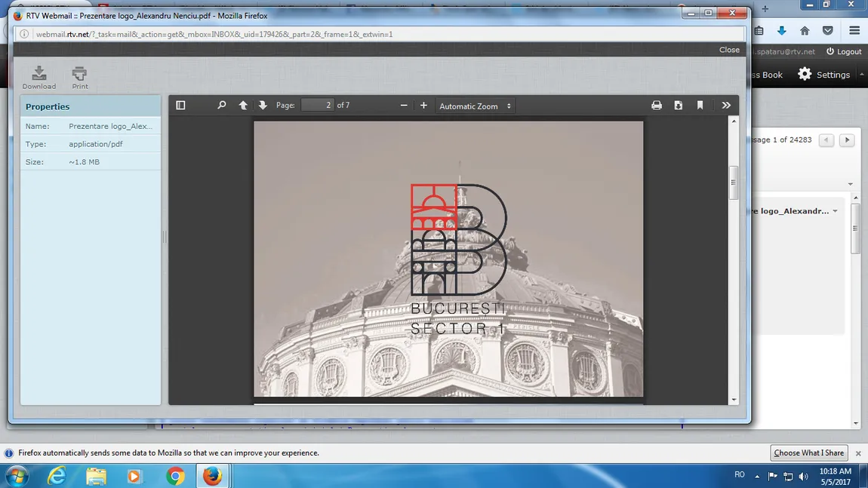
Task: Launch Google Chrome from the taskbar
Action: tap(175, 476)
